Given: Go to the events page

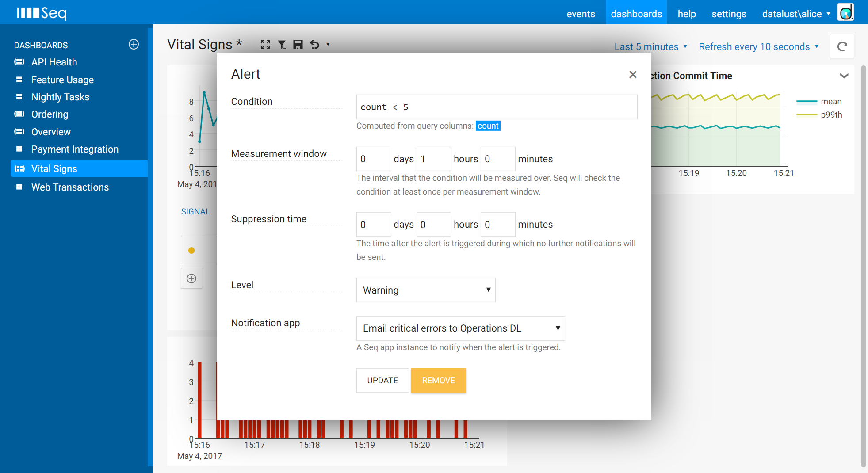Looking at the screenshot, I should coord(581,14).
